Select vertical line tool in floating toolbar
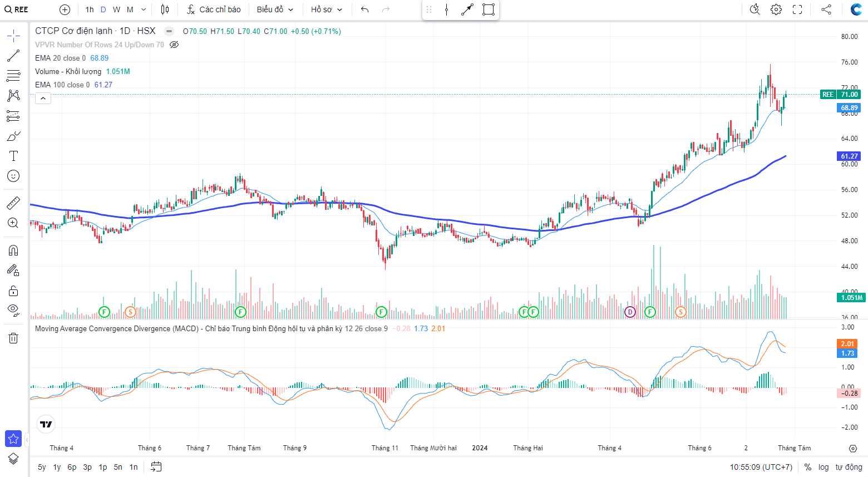 pyautogui.click(x=446, y=9)
